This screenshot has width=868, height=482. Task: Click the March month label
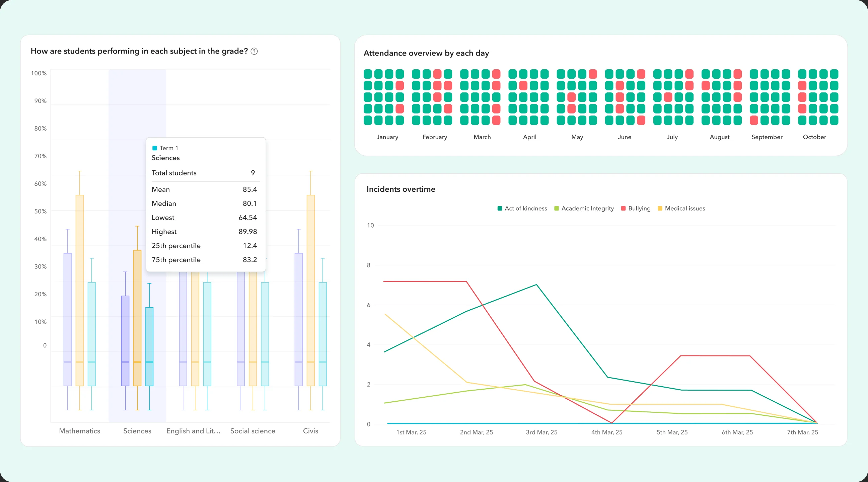482,137
